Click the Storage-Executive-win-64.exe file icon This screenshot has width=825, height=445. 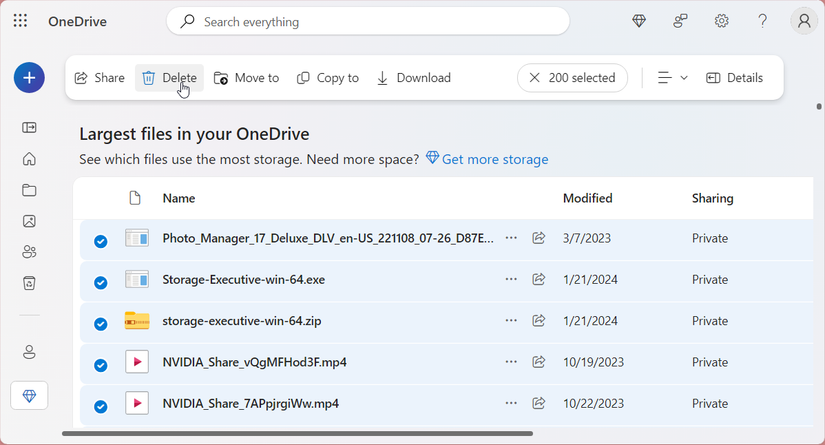click(137, 279)
